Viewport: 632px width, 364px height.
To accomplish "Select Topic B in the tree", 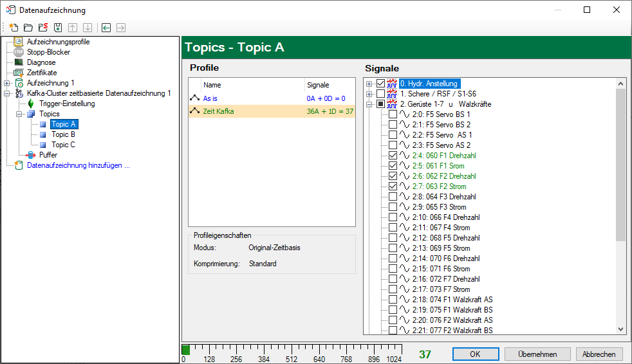I will pyautogui.click(x=63, y=134).
